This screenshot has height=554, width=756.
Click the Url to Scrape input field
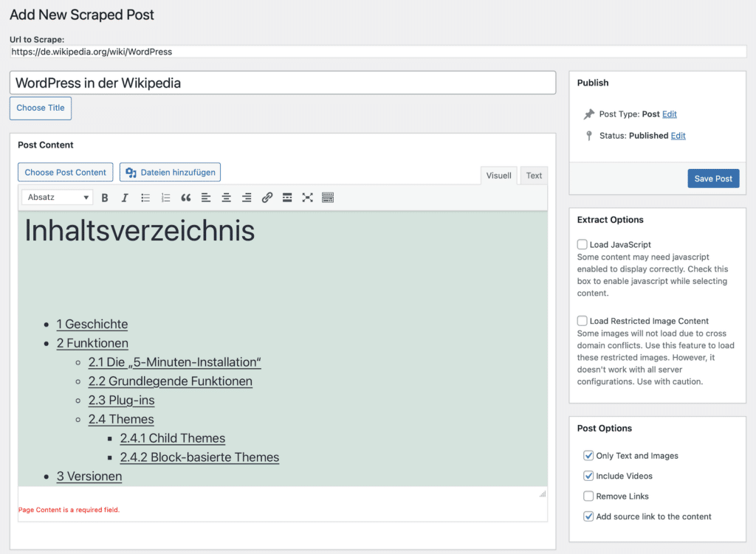[x=378, y=52]
